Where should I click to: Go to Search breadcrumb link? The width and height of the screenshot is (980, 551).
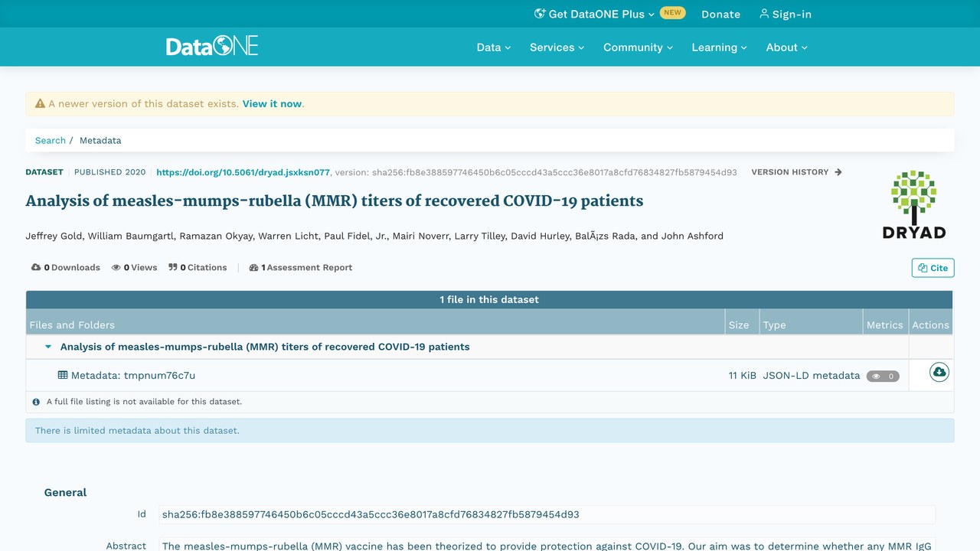[x=51, y=140]
